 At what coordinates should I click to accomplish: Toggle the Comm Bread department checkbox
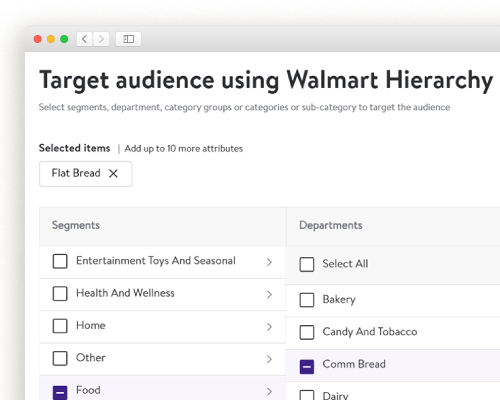point(307,367)
